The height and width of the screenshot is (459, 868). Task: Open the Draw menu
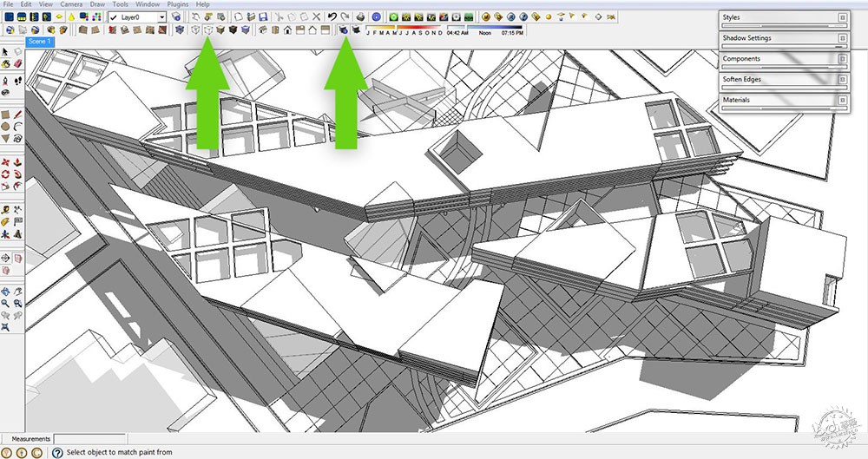coord(97,3)
